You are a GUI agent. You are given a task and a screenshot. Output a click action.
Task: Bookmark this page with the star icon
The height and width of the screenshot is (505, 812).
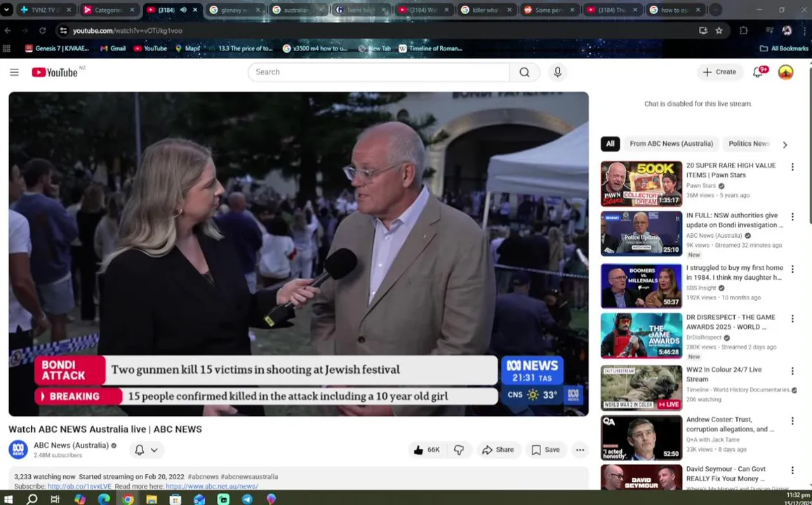pos(719,31)
